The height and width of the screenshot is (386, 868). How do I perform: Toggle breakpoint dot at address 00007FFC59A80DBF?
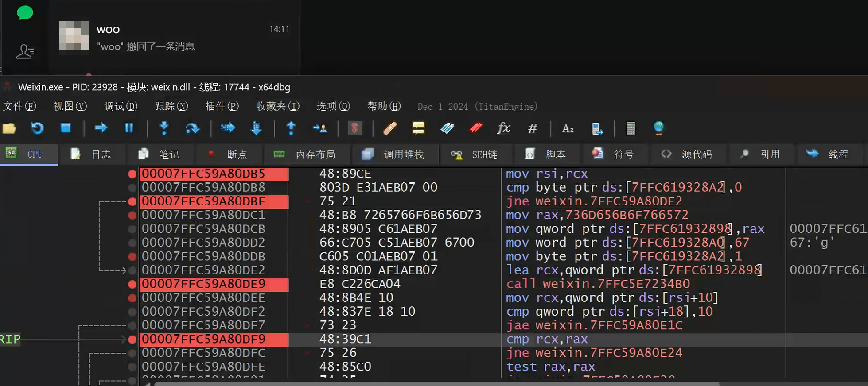132,201
